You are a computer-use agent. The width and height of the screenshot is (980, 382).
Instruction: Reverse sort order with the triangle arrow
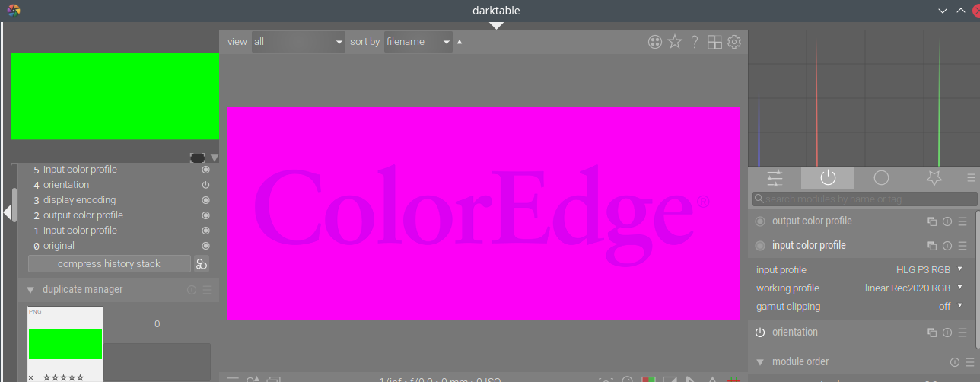[x=460, y=42]
